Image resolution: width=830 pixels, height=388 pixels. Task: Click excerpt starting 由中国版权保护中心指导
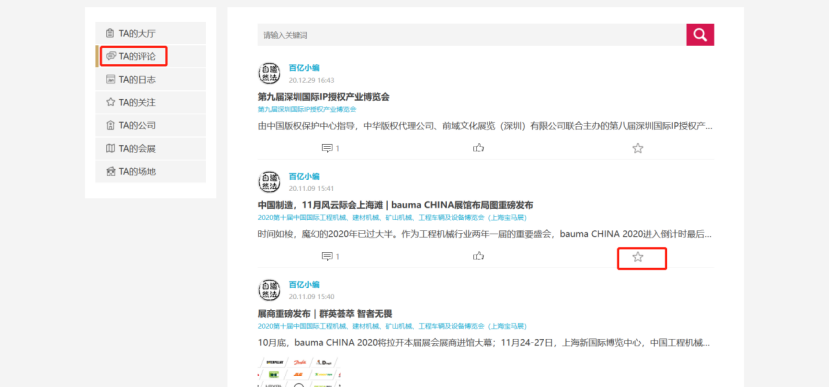point(485,127)
